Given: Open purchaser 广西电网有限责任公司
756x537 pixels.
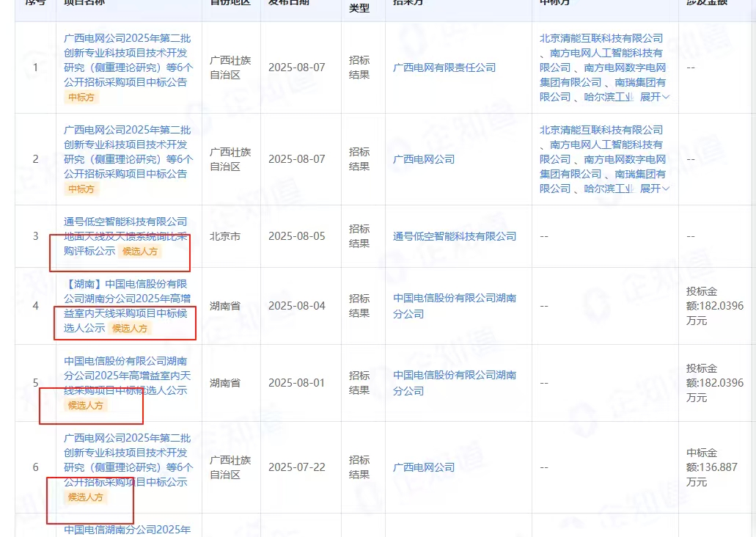Looking at the screenshot, I should click(444, 67).
